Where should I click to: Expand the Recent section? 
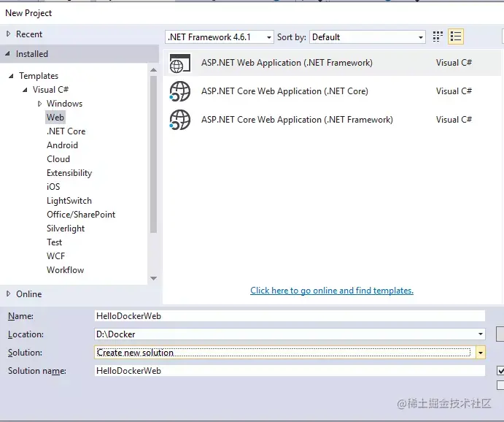click(8, 34)
